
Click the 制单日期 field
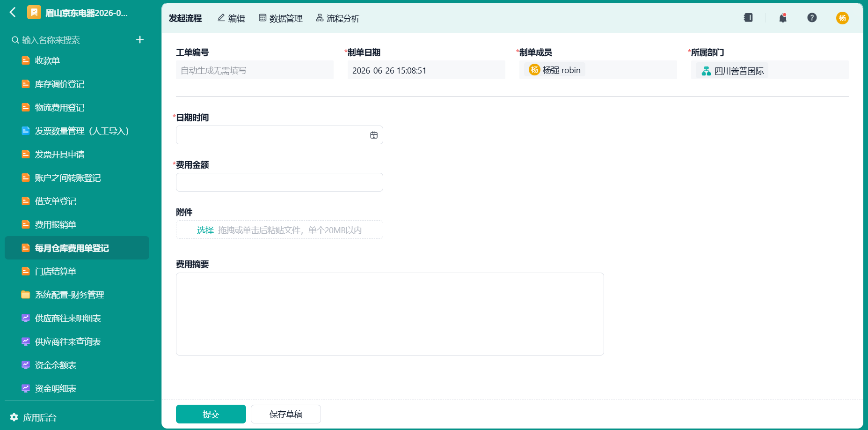(426, 70)
